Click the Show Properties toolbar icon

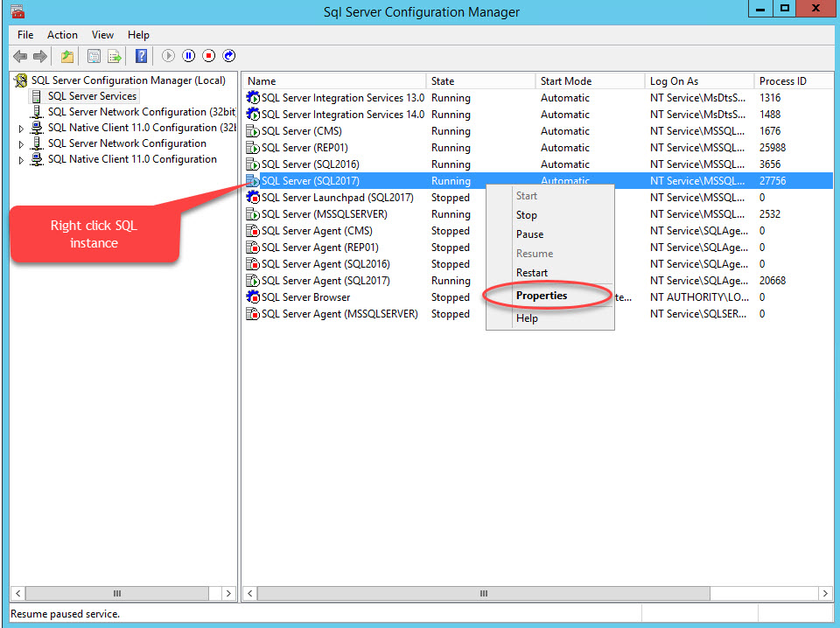pos(93,56)
